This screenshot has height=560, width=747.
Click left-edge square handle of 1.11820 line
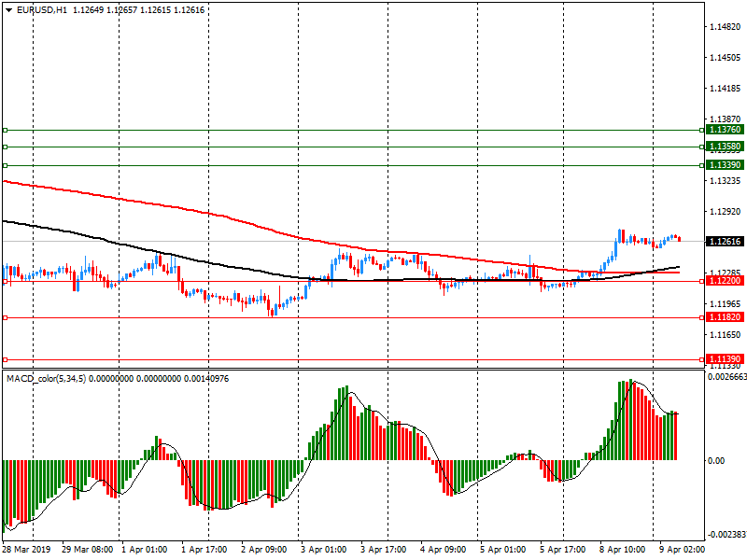point(5,318)
